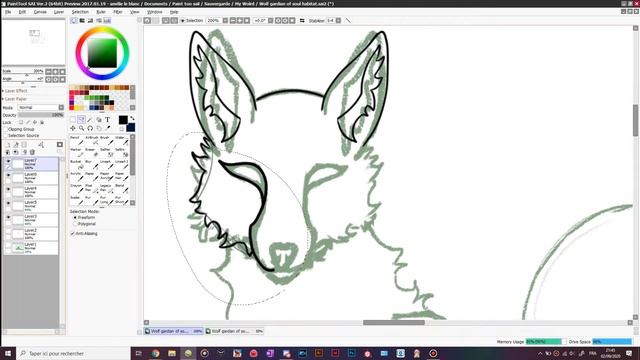Open the rotation angle dropdown in toolbar
Viewport: 640px width, 360px height.
pos(270,20)
